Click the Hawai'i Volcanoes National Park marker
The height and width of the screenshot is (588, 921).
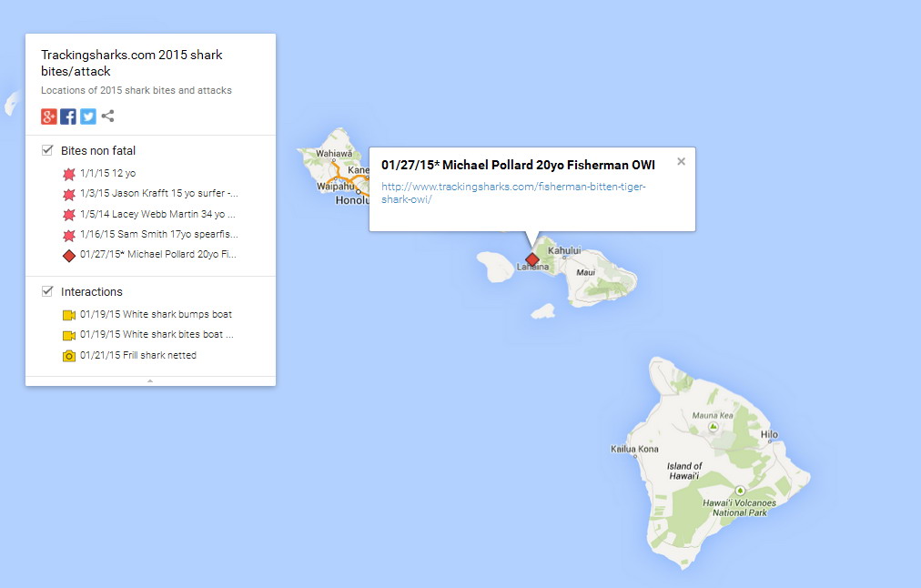click(x=740, y=491)
